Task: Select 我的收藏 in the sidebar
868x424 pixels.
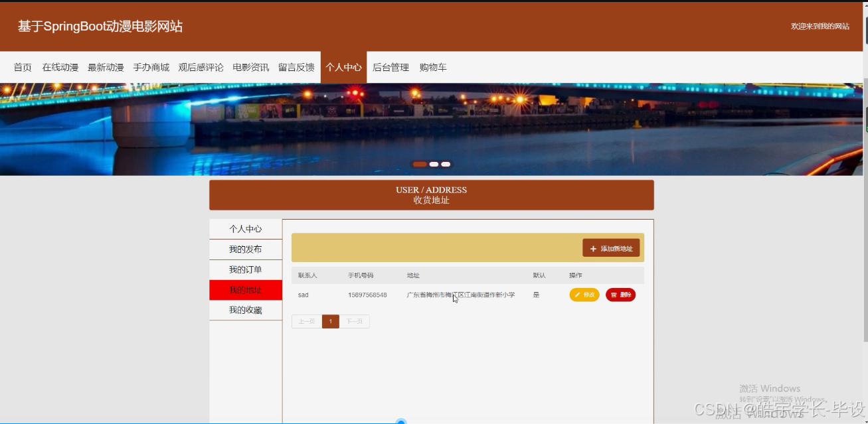Action: click(x=246, y=310)
